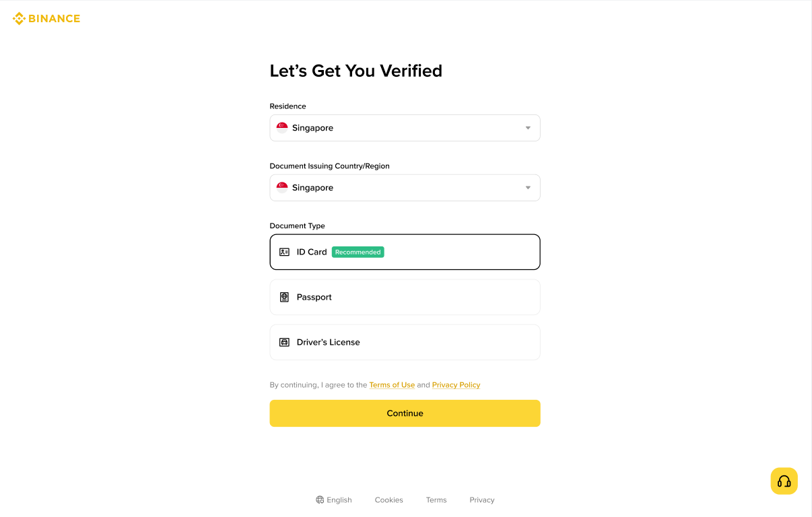
Task: Open the Terms footer item
Action: 436,499
